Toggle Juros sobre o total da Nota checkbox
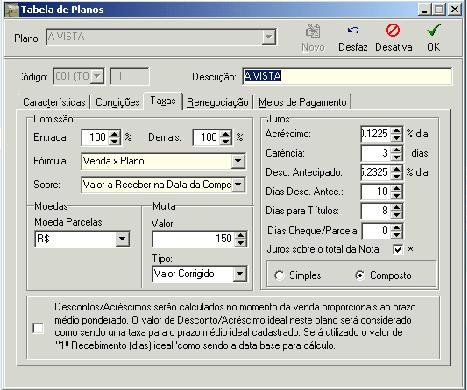The height and width of the screenshot is (390, 467). coord(397,249)
